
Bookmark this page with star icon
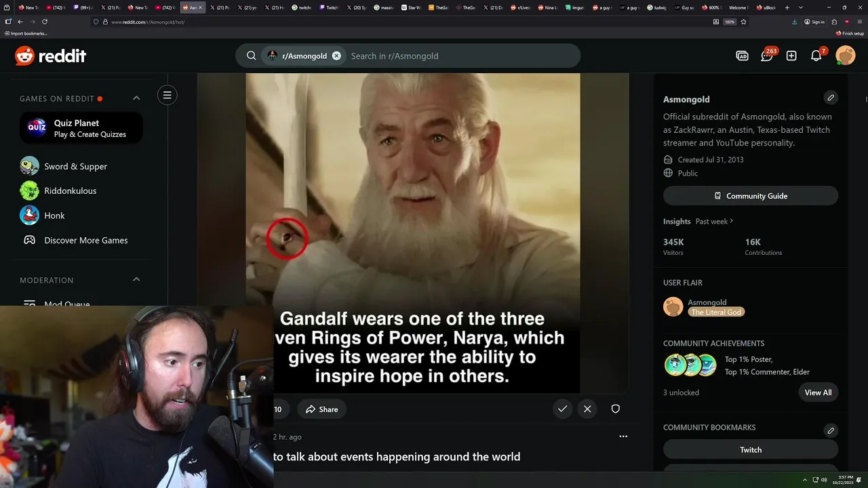point(743,22)
